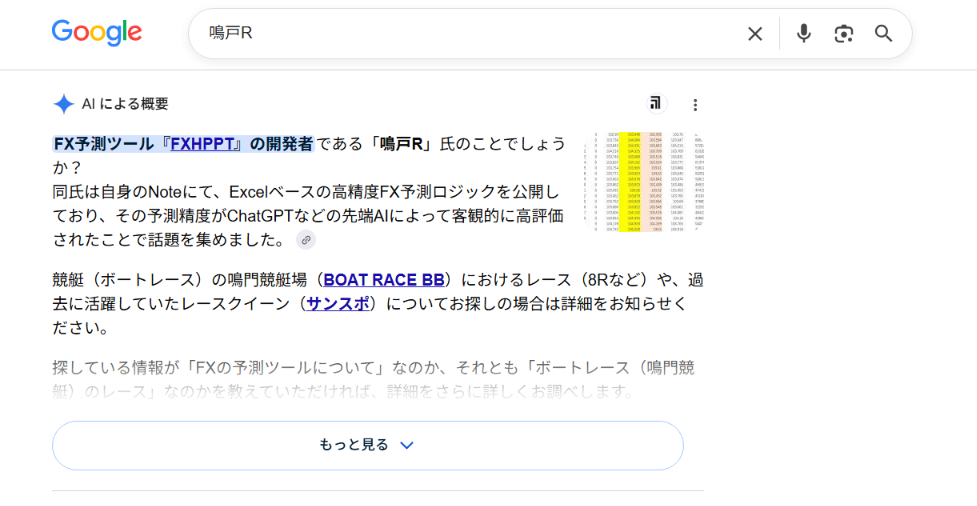
Task: Open the FXHPPT link
Action: (x=203, y=144)
